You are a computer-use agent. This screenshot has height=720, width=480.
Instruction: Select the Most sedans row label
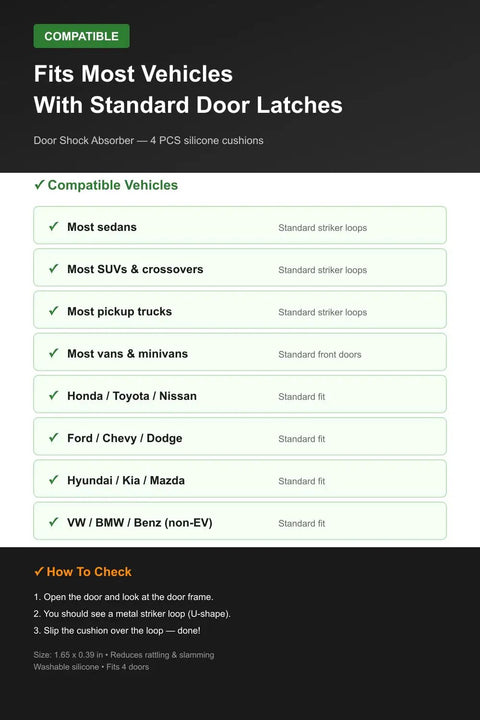(x=102, y=227)
